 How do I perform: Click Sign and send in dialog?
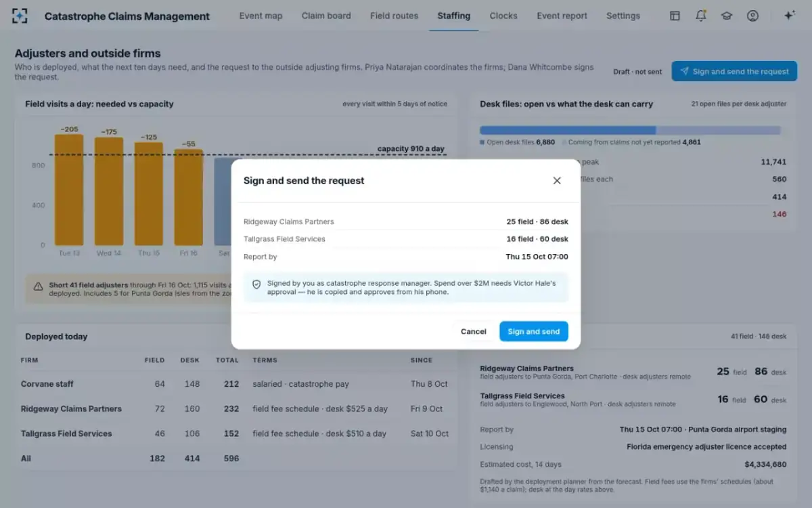click(534, 331)
